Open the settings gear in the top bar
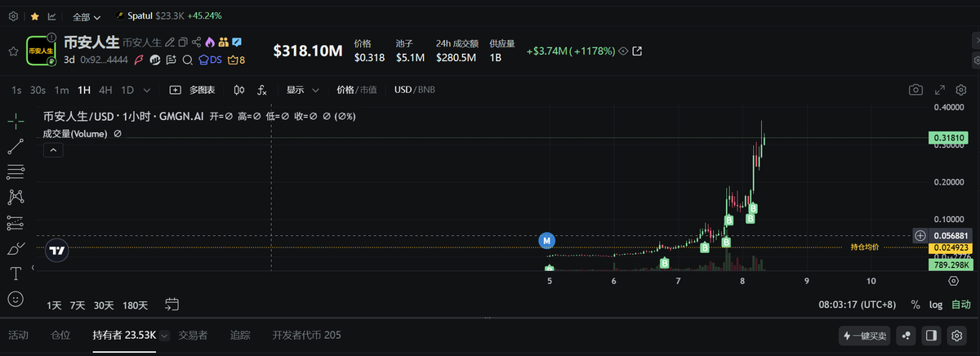 14,16
